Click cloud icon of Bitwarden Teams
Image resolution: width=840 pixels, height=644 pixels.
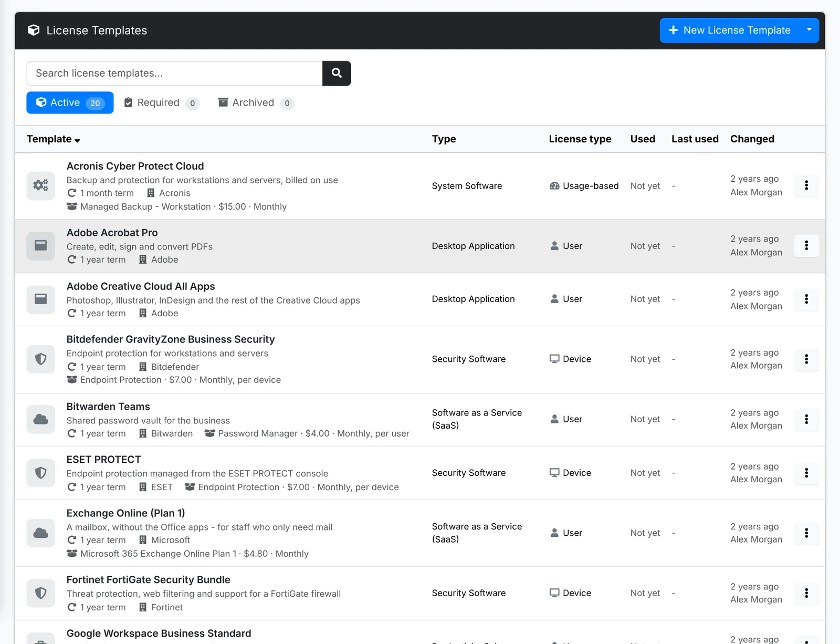(x=41, y=419)
